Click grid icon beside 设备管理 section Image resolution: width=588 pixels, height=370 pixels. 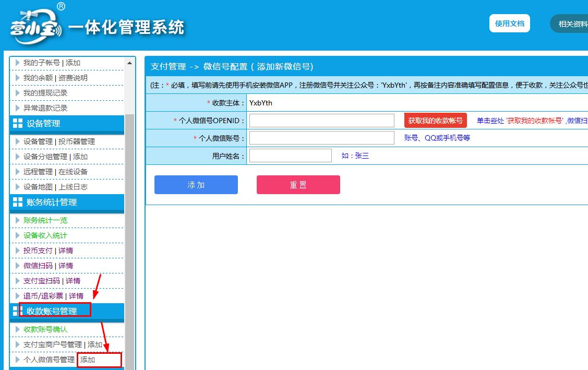[18, 124]
